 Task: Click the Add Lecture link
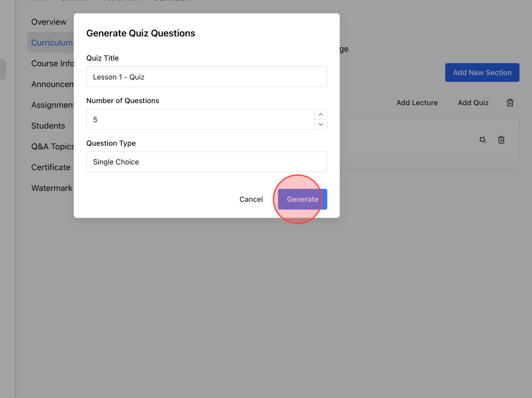pyautogui.click(x=417, y=103)
